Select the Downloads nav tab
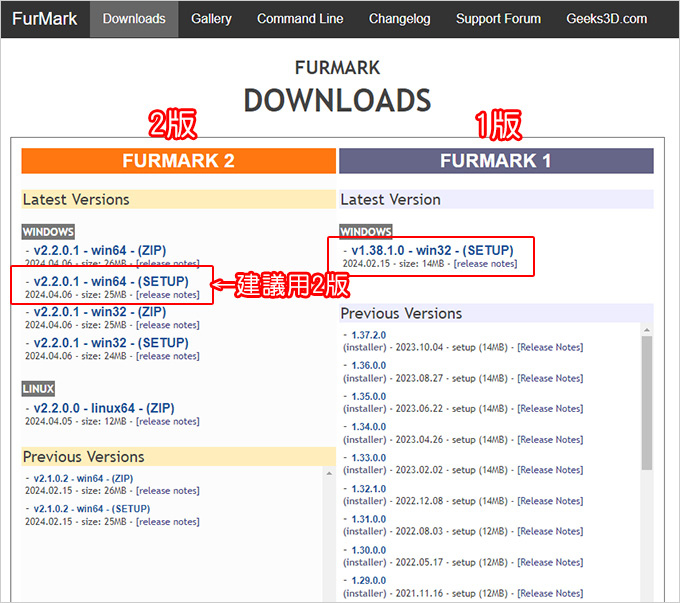The image size is (680, 603). coord(134,19)
